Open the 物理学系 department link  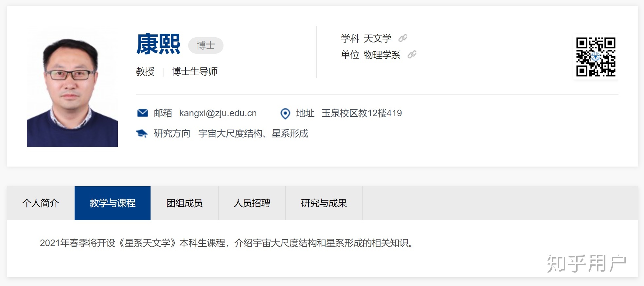(382, 55)
